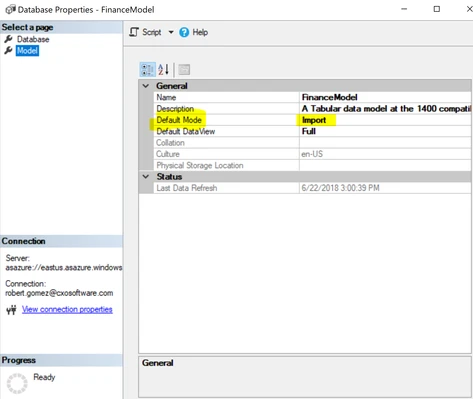Close the Database Properties window

tap(469, 9)
